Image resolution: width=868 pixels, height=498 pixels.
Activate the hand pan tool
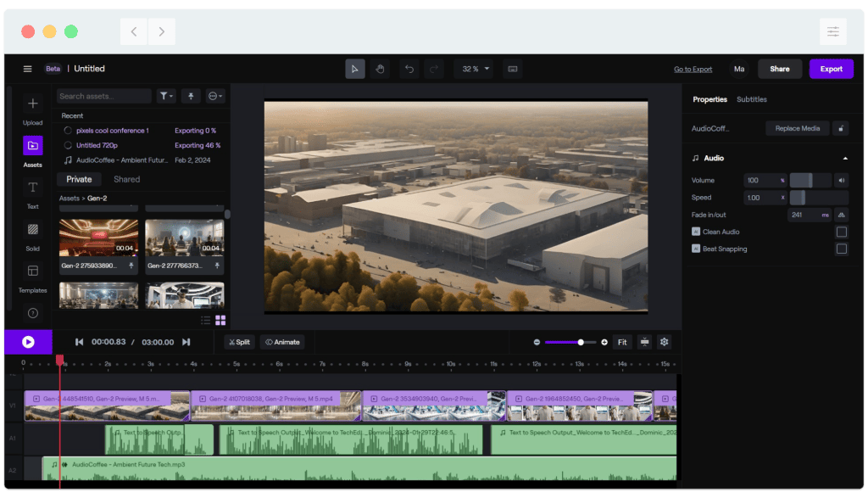pos(381,69)
